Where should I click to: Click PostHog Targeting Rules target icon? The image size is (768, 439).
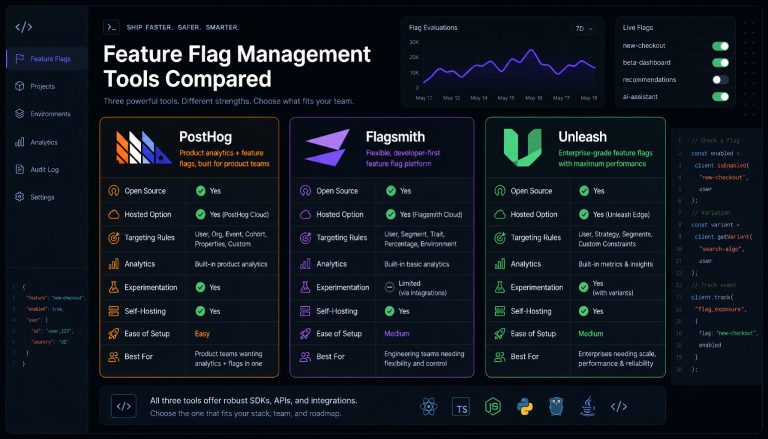(114, 238)
